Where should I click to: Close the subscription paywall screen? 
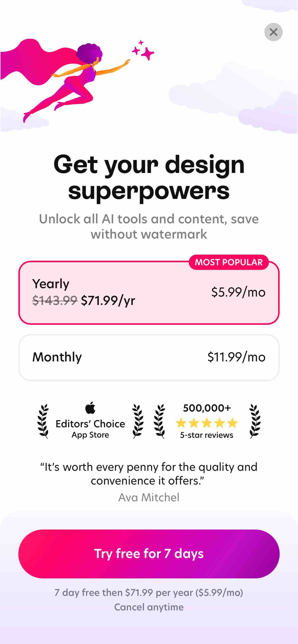pos(273,32)
